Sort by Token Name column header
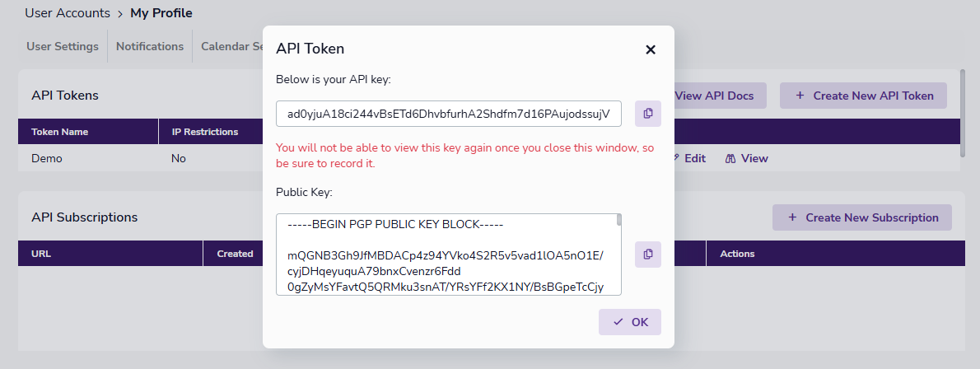The width and height of the screenshot is (980, 369). click(x=60, y=132)
